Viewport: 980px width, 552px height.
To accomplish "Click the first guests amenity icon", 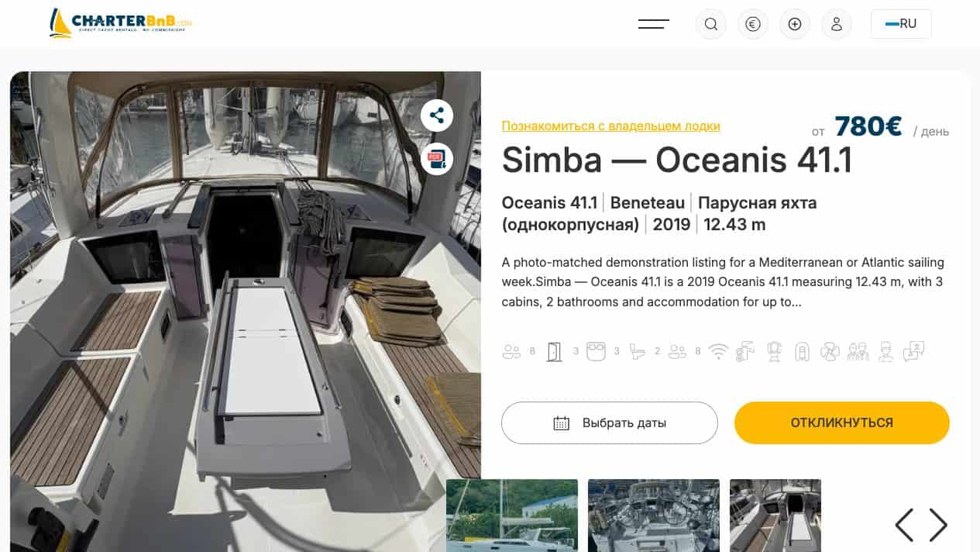I will [x=511, y=352].
